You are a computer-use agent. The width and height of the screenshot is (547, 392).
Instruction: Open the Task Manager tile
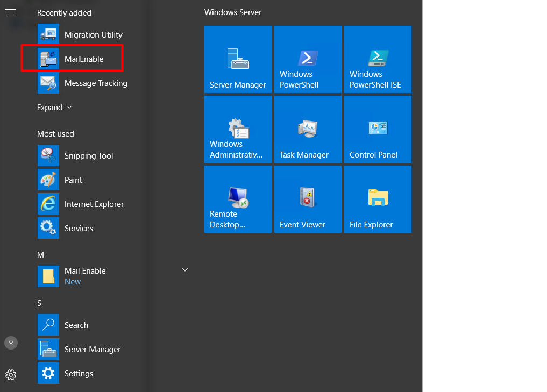[308, 130]
